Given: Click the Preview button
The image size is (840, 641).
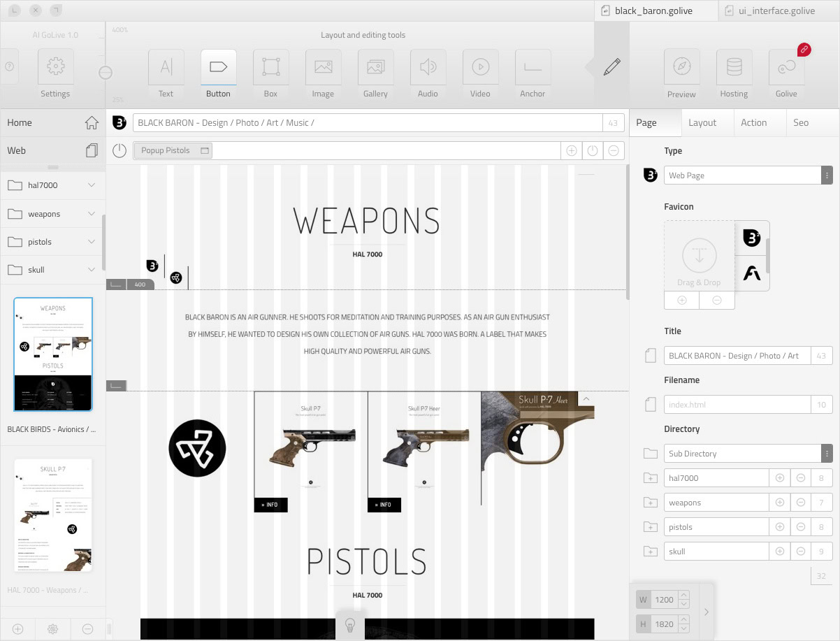Looking at the screenshot, I should pyautogui.click(x=681, y=68).
